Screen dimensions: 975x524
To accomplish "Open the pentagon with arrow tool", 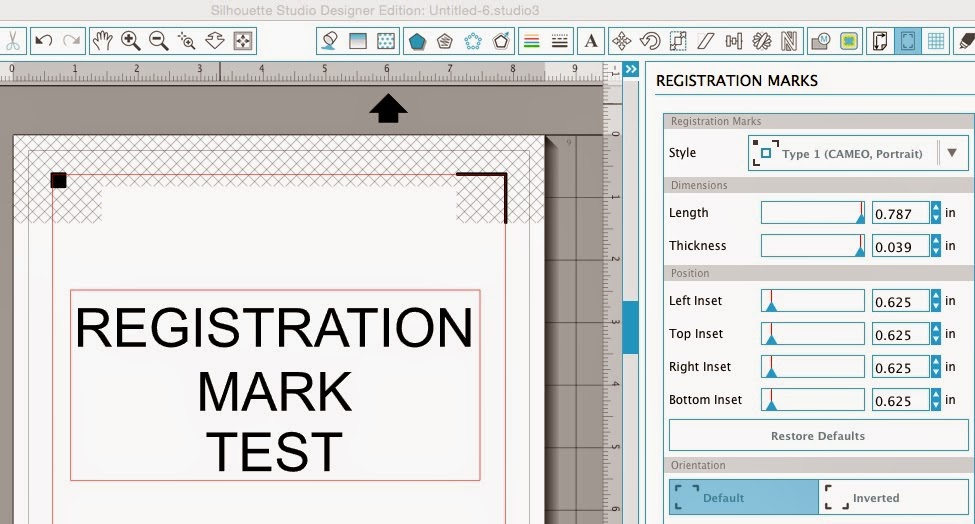I will pos(501,41).
